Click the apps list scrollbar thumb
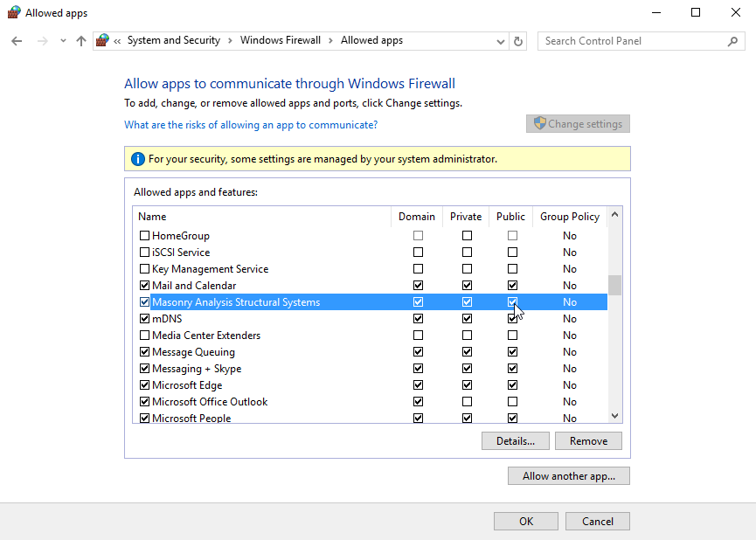 click(x=614, y=285)
